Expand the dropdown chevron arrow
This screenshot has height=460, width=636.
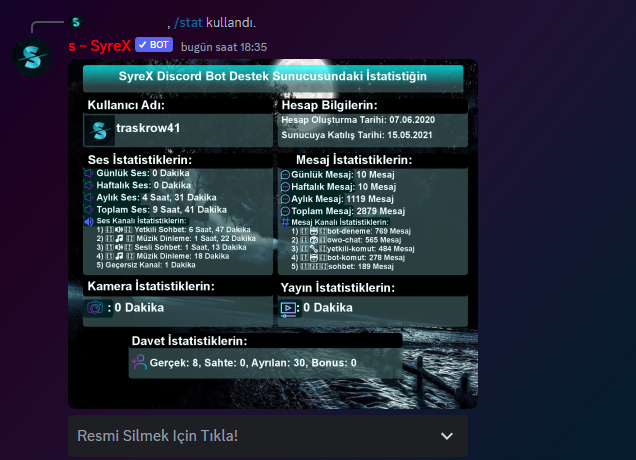coord(447,436)
